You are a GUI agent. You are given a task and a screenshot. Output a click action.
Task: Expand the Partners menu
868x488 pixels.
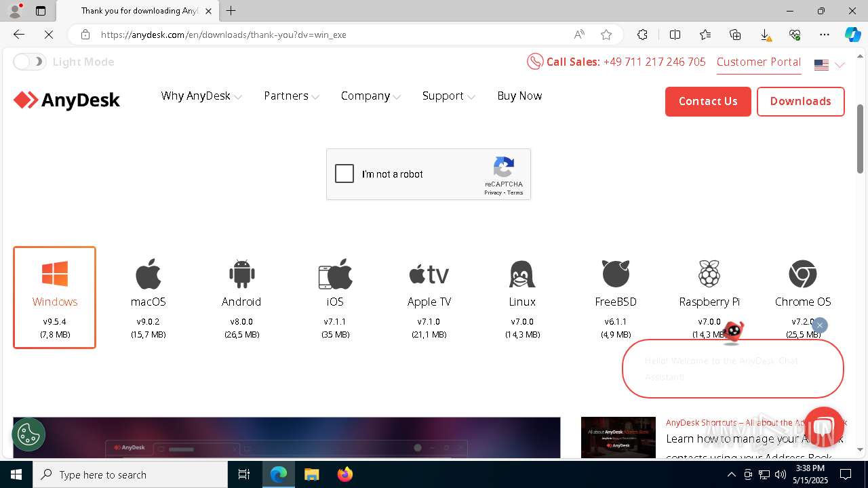292,96
